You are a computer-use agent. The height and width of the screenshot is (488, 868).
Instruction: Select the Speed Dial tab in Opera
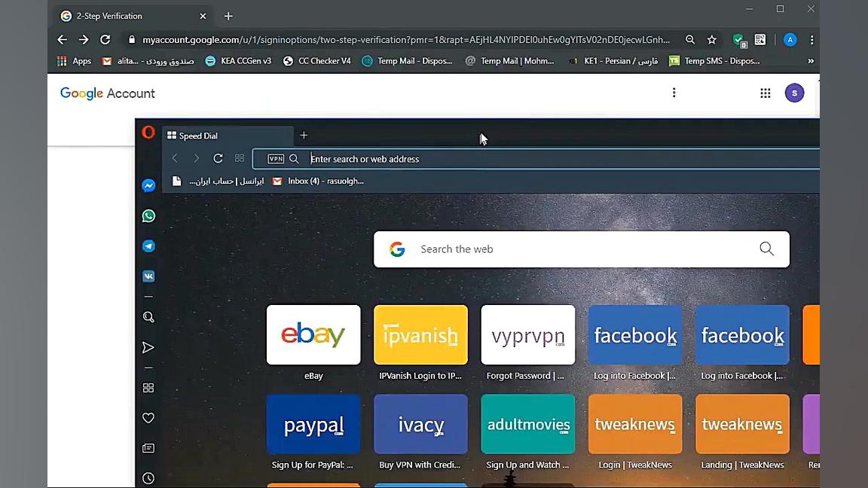228,136
